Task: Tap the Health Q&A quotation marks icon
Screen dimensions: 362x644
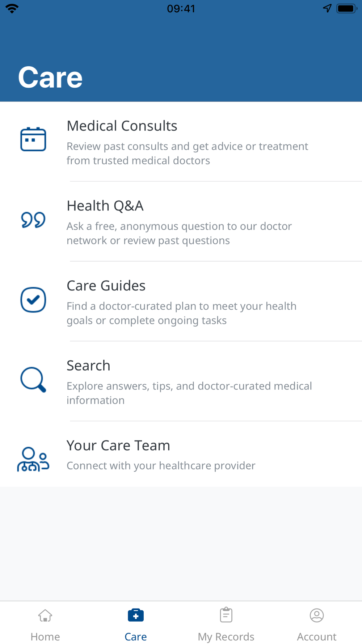Action: click(x=33, y=219)
